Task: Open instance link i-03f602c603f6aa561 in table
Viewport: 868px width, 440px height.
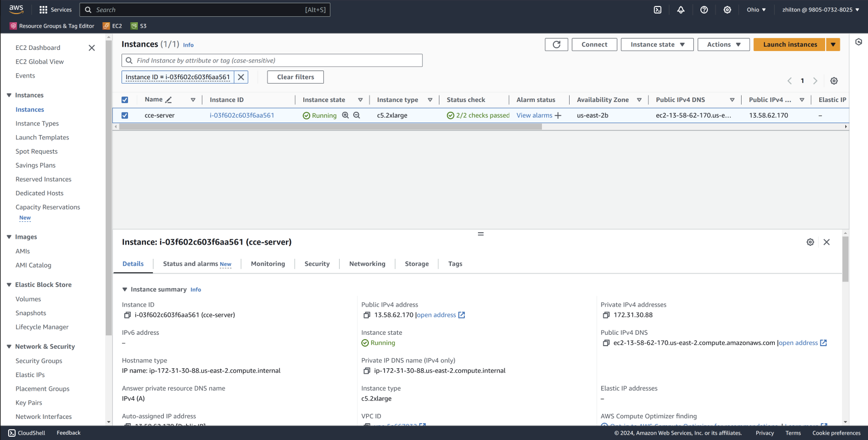Action: click(x=242, y=116)
